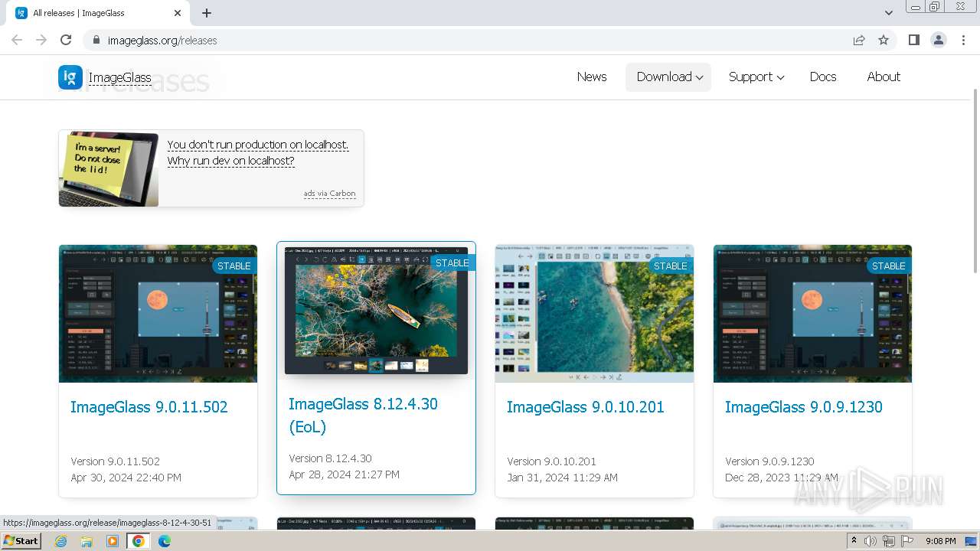Open Chrome three-dot menu
980x551 pixels.
(963, 40)
